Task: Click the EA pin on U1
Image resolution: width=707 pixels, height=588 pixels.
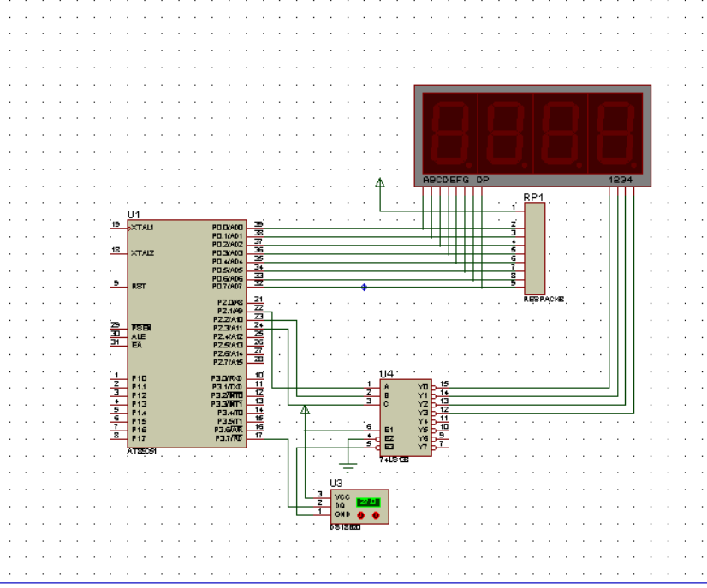Action: tap(137, 346)
